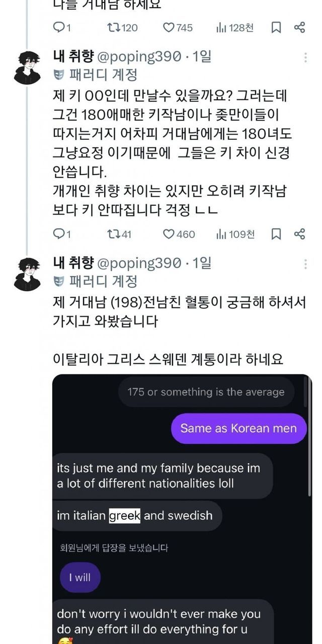Bookmark the tweet with 109천 views
Viewport: 322px width, 644px height.
[276, 234]
